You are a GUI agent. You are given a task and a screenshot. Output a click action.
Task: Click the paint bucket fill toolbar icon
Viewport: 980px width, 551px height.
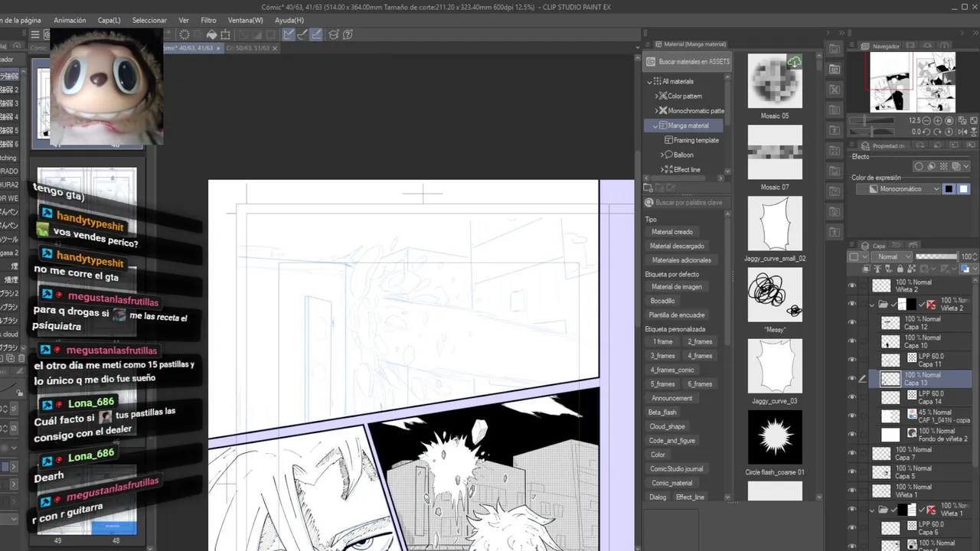(x=212, y=34)
